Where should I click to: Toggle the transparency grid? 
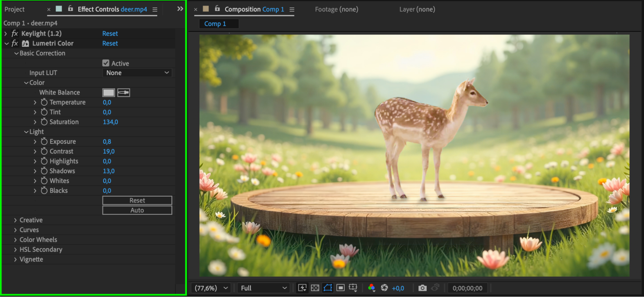315,288
